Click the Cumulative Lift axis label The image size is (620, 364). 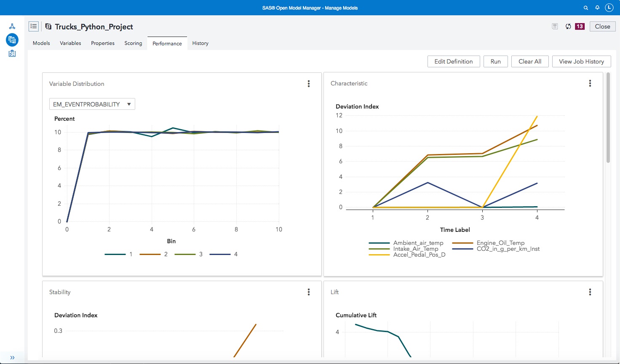pyautogui.click(x=356, y=315)
